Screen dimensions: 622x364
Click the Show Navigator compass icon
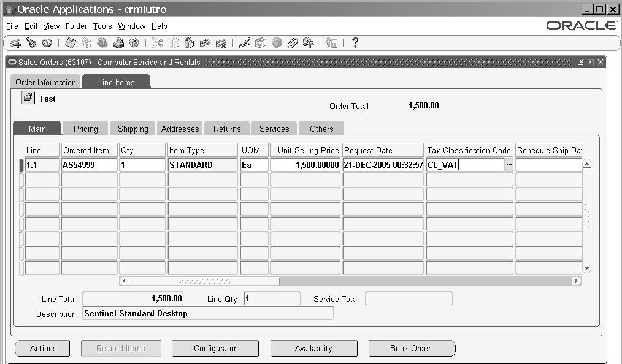(x=47, y=43)
